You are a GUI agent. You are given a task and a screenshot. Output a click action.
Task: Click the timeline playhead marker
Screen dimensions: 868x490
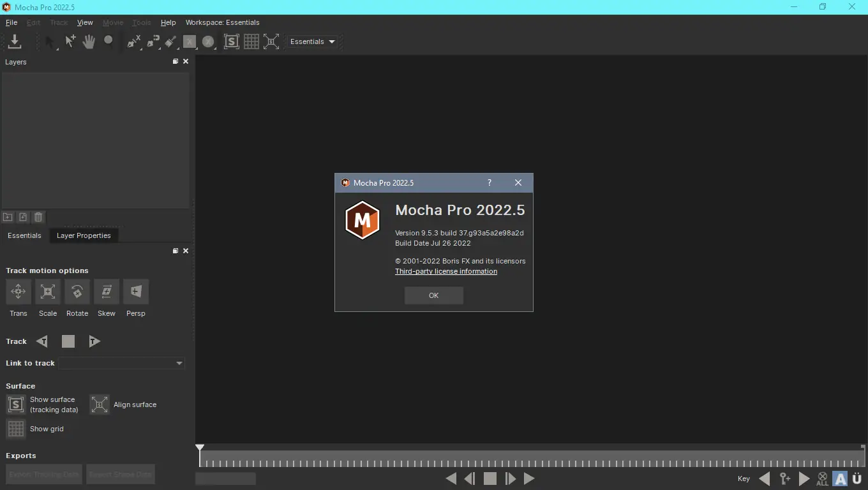click(200, 449)
